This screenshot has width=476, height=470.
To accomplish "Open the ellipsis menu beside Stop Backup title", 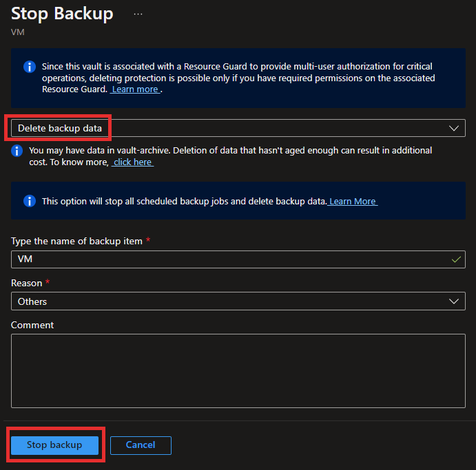I will (x=138, y=14).
